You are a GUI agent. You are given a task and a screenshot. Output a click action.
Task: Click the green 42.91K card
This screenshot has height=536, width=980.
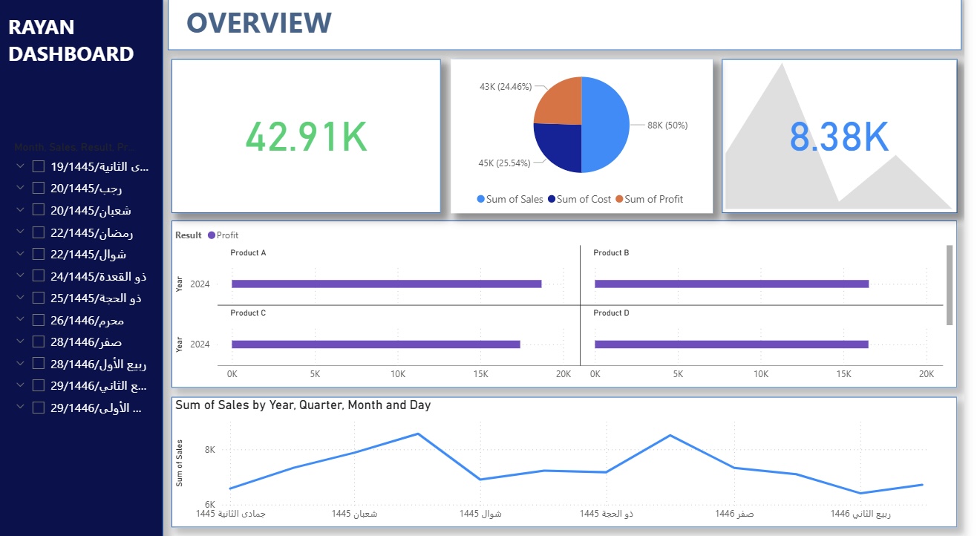(x=306, y=137)
